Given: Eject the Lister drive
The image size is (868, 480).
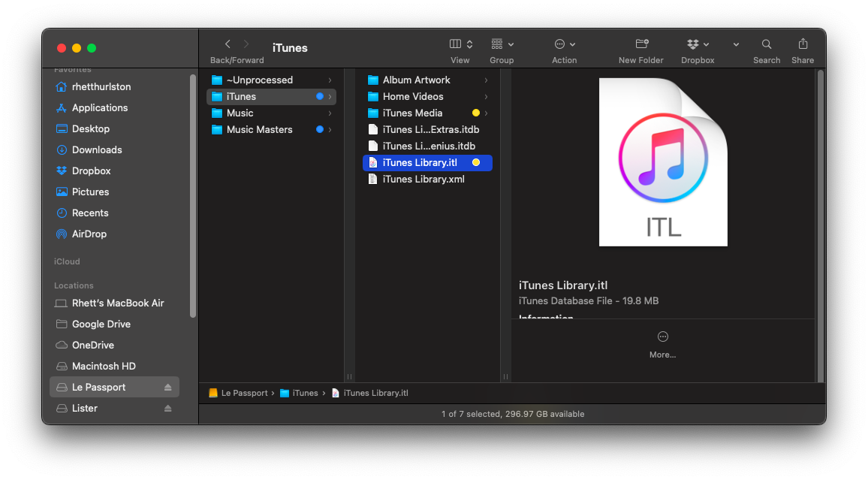Looking at the screenshot, I should [x=167, y=409].
